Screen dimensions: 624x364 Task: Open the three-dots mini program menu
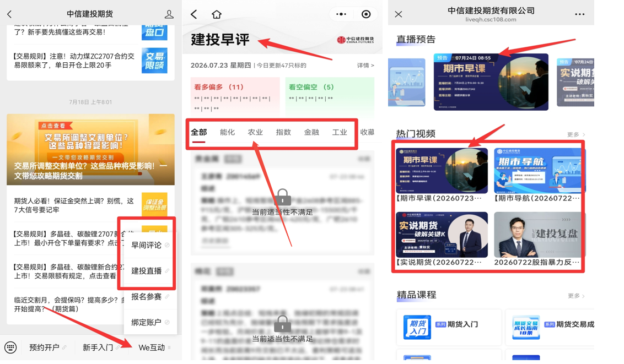tap(341, 14)
